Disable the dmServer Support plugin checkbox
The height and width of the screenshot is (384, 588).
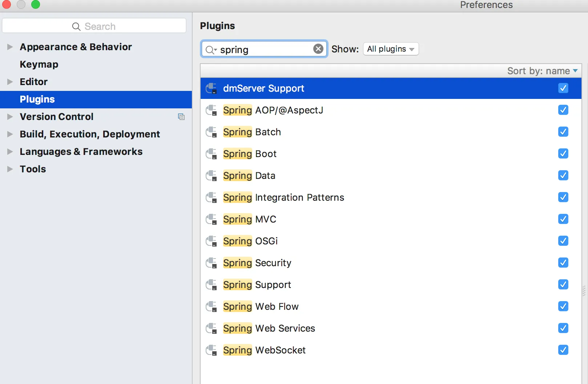point(563,88)
